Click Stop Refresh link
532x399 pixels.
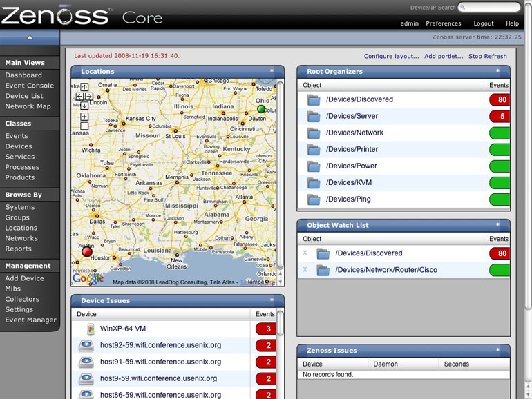[x=488, y=57]
